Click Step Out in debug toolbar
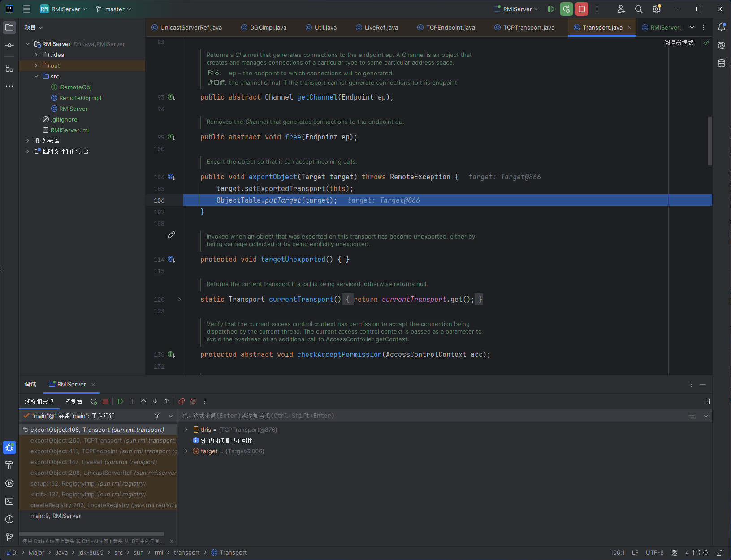This screenshot has width=731, height=560. tap(167, 402)
